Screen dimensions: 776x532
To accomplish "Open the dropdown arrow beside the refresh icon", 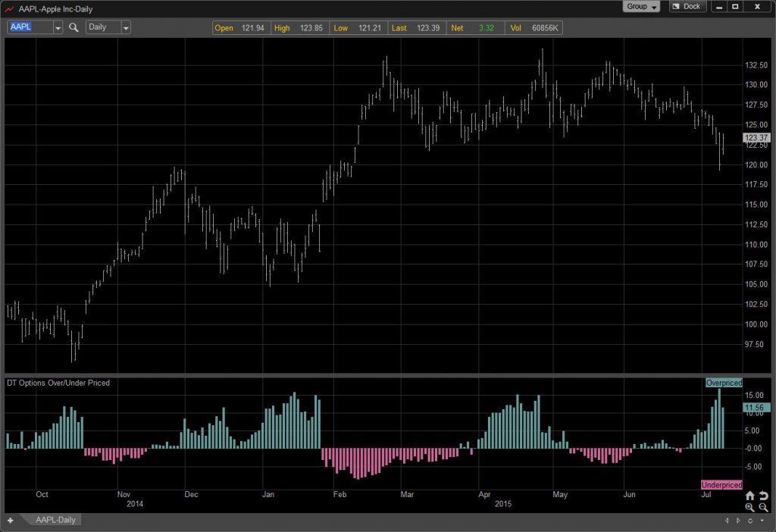I will [x=762, y=521].
